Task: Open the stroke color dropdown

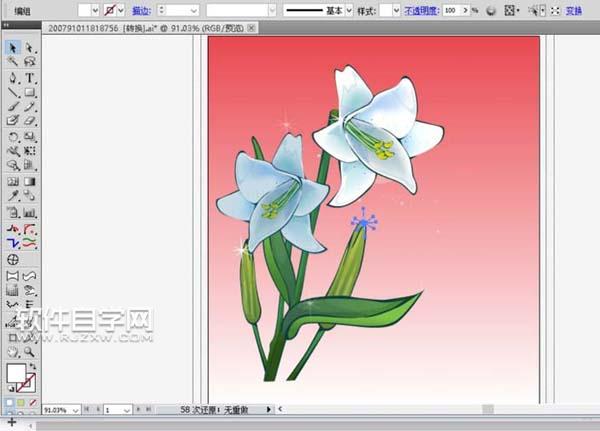Action: 121,9
